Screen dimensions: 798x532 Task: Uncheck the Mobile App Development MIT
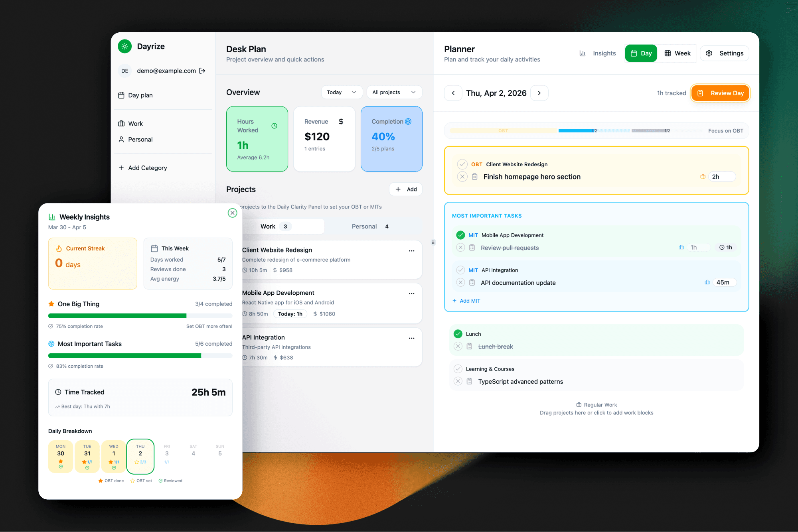point(460,235)
